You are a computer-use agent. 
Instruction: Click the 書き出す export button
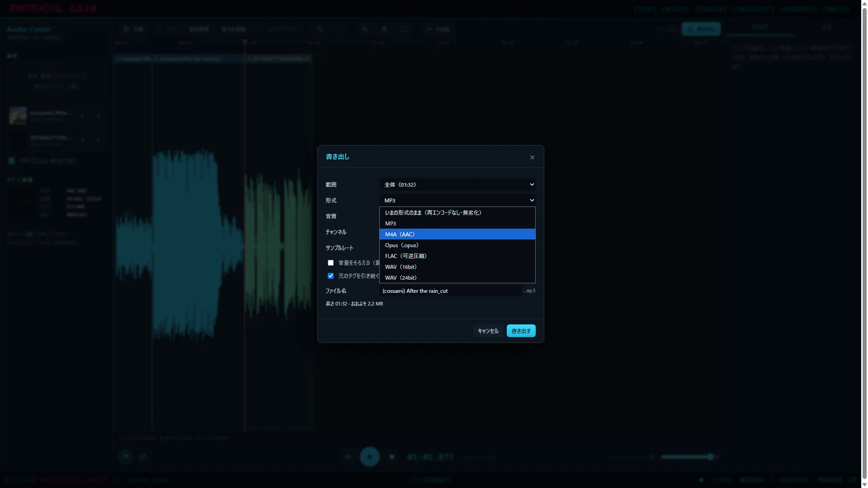coord(521,331)
